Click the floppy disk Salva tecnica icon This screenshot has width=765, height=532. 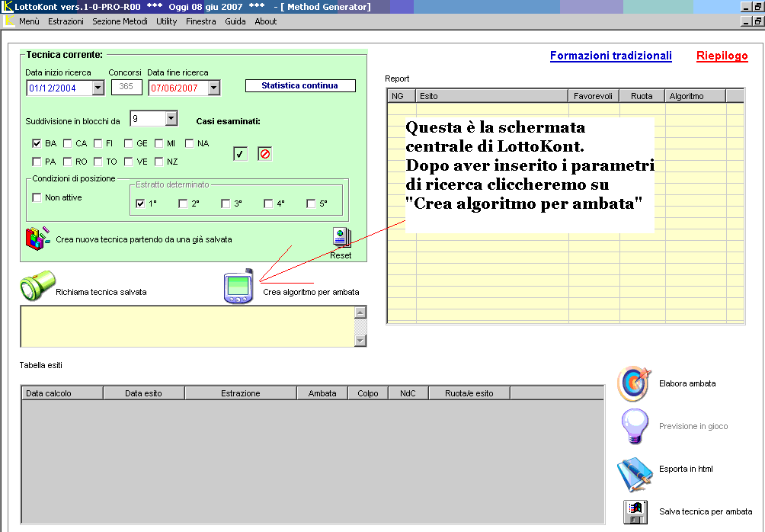pos(635,512)
